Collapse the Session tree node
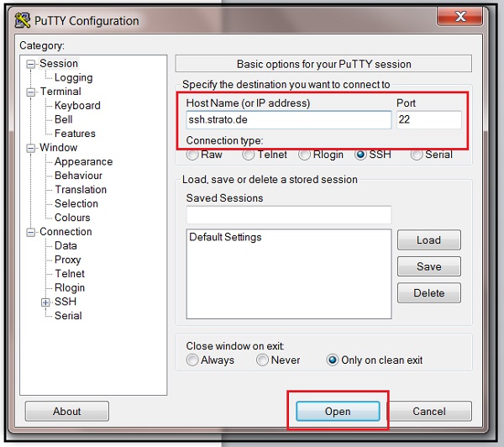The width and height of the screenshot is (504, 447). click(x=30, y=65)
